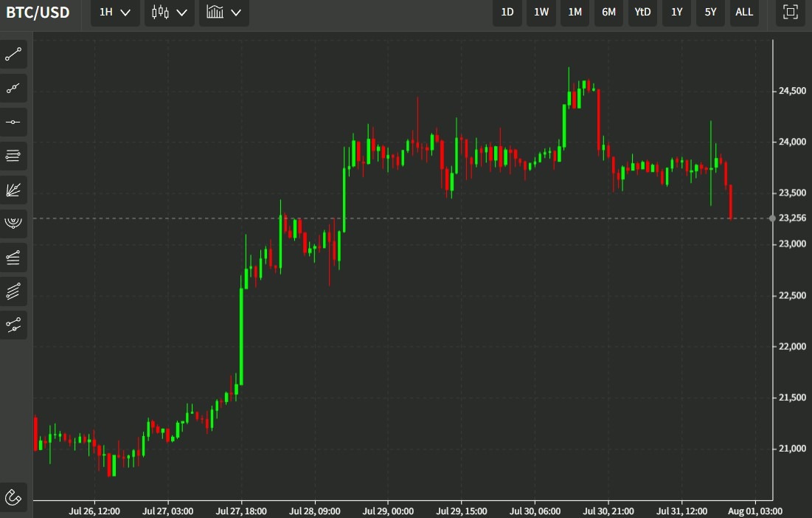Set range to YtD

pos(642,12)
